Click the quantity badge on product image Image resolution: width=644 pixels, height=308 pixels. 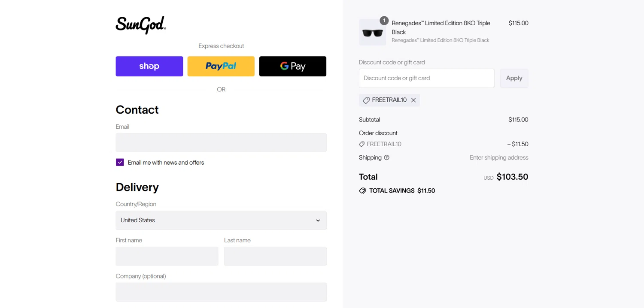(384, 21)
